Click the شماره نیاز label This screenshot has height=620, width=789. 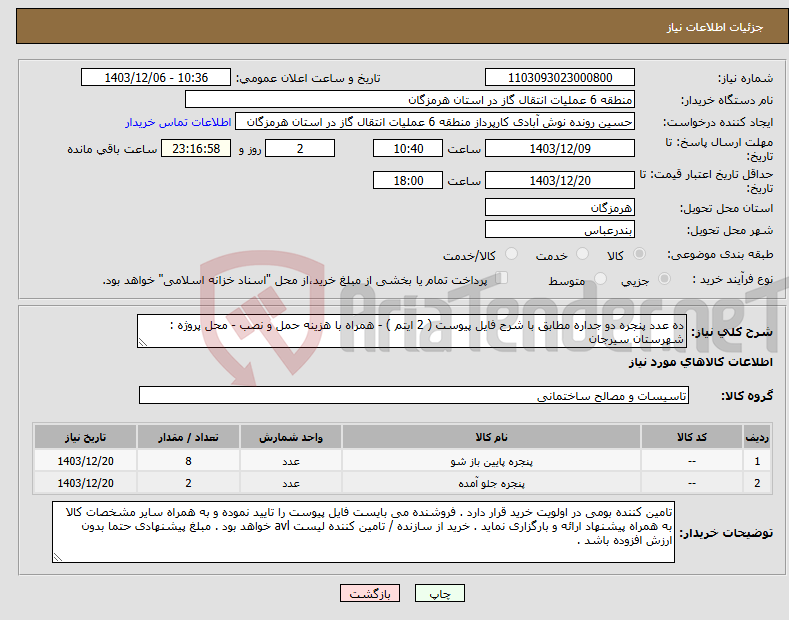click(745, 78)
